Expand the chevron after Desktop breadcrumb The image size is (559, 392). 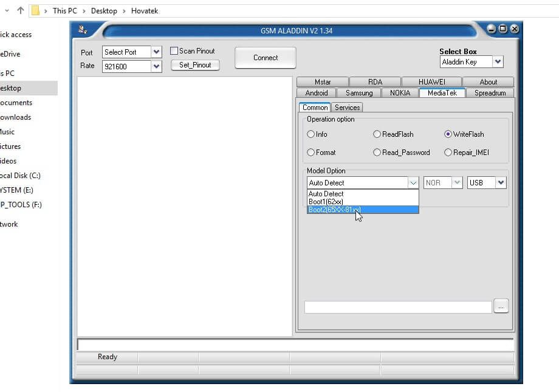pyautogui.click(x=124, y=11)
